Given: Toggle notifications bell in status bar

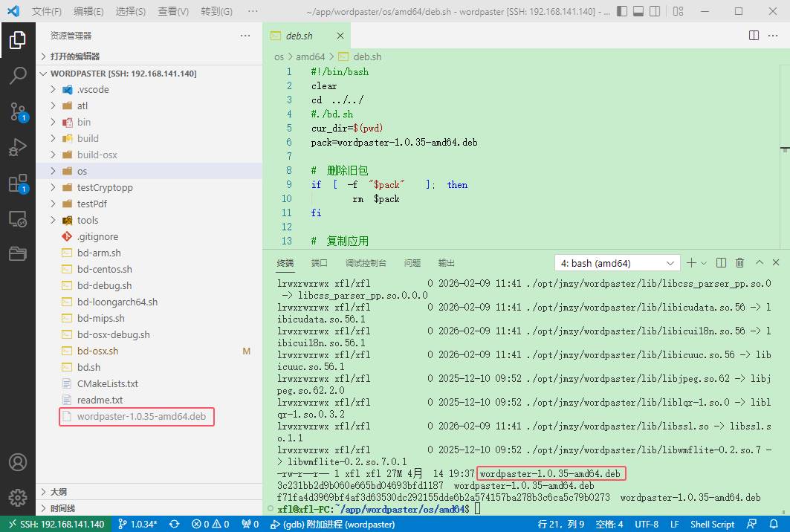Looking at the screenshot, I should point(774,524).
